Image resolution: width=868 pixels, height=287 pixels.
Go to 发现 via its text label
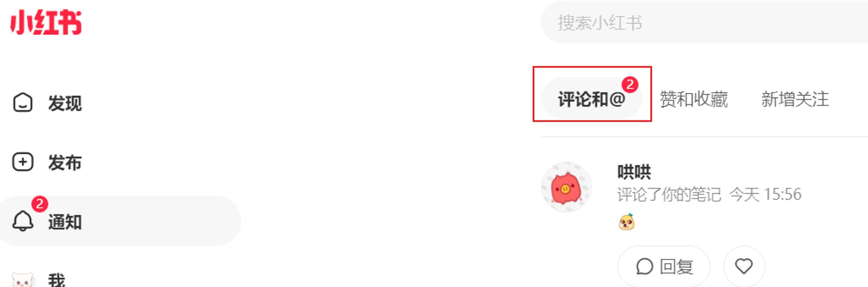coord(65,103)
